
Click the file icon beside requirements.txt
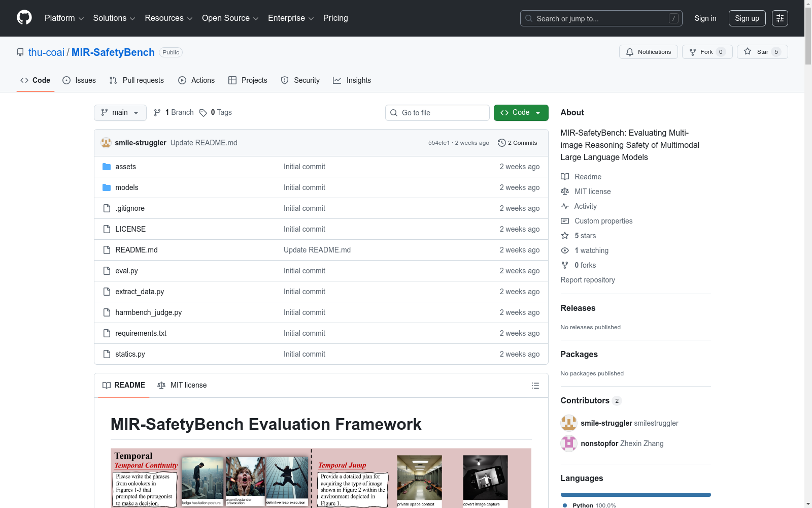coord(107,333)
